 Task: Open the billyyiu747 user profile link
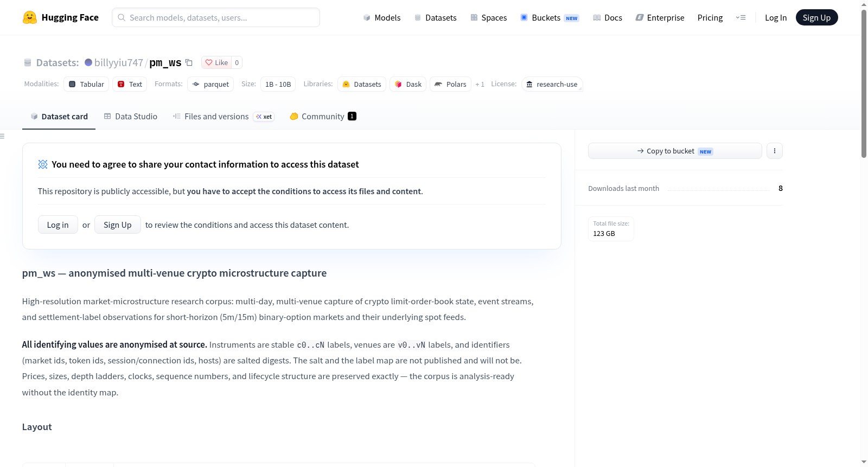coord(119,62)
